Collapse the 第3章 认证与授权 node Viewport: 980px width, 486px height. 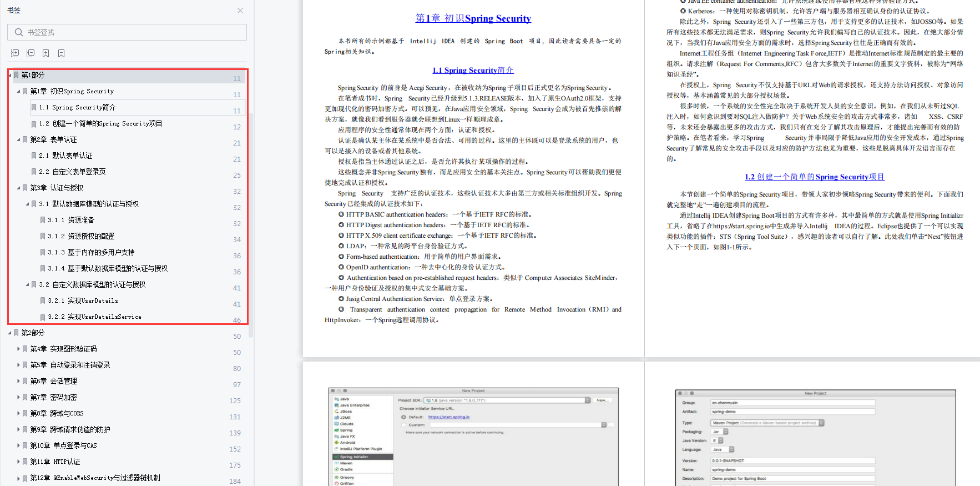point(18,188)
